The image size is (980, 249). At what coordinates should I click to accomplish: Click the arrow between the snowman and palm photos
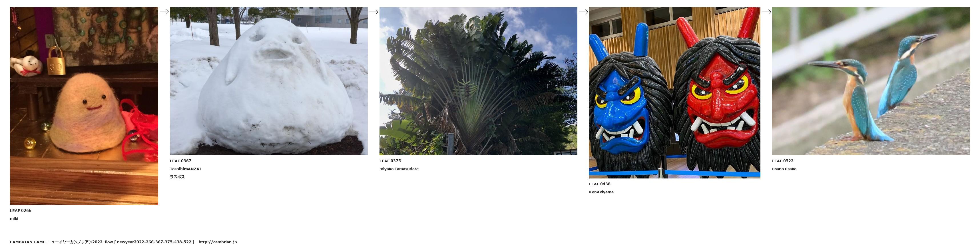[x=373, y=12]
